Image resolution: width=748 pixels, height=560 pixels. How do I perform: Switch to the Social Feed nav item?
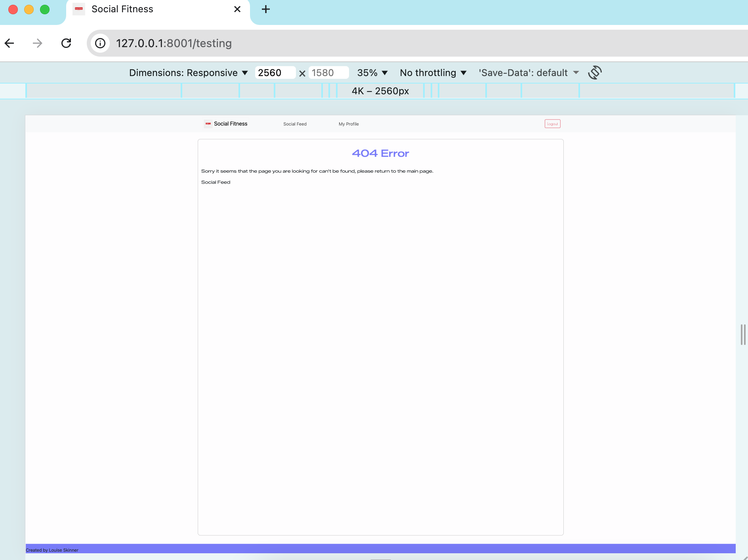(295, 124)
